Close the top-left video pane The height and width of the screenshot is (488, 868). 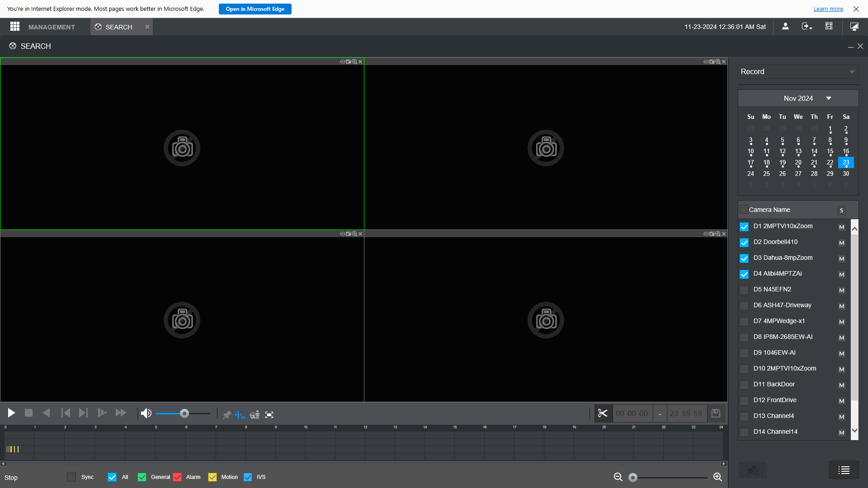360,62
